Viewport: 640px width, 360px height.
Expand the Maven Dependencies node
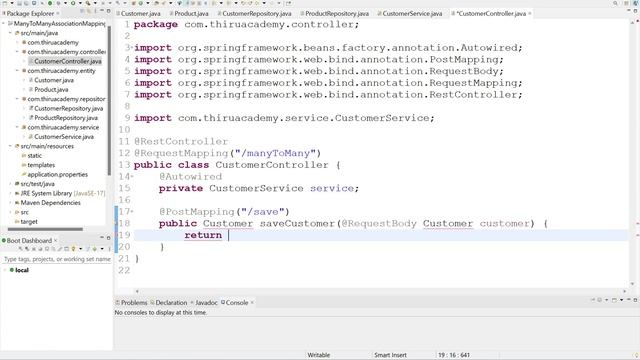10,202
